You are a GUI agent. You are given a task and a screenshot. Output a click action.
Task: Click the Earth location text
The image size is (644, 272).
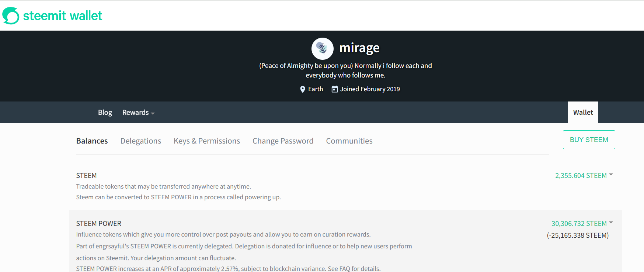point(316,89)
